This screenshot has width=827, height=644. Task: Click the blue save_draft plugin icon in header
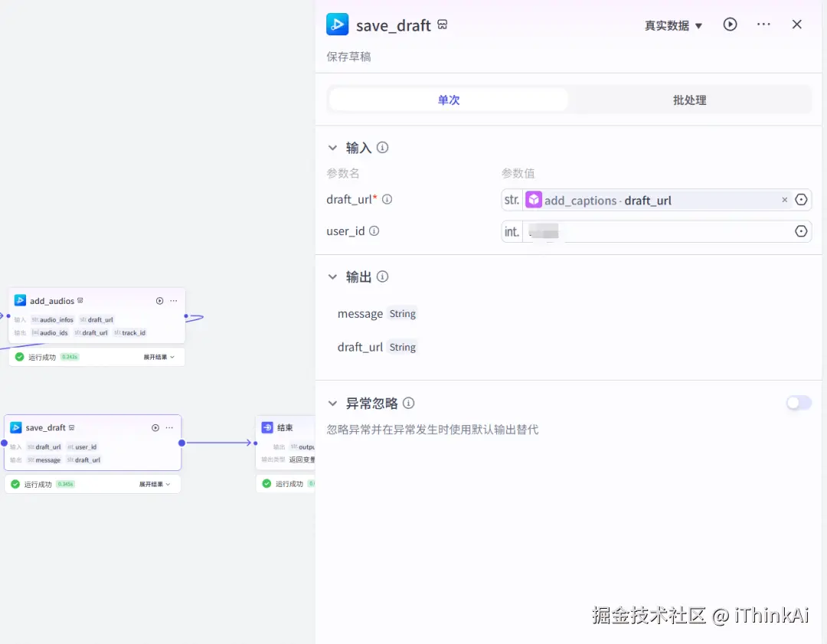(x=337, y=25)
